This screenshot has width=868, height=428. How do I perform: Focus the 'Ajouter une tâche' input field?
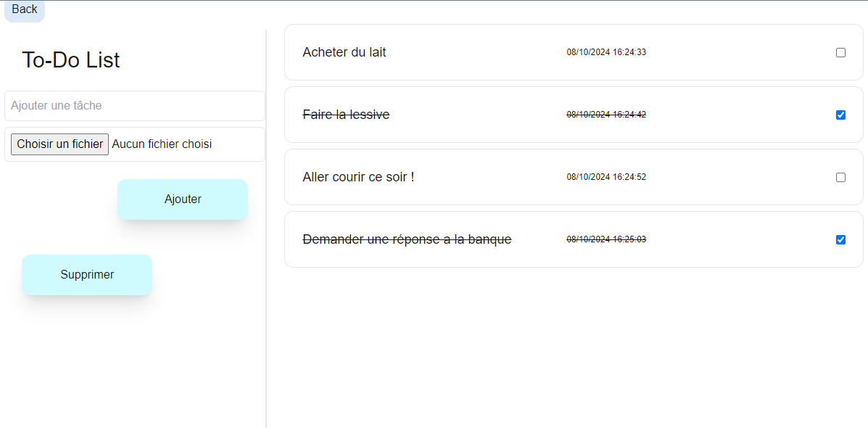135,106
